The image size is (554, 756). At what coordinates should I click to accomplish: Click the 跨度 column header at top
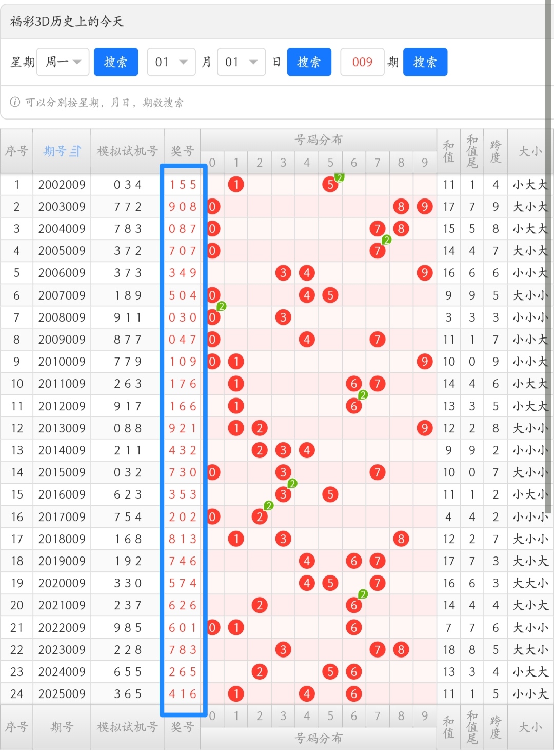(x=495, y=151)
